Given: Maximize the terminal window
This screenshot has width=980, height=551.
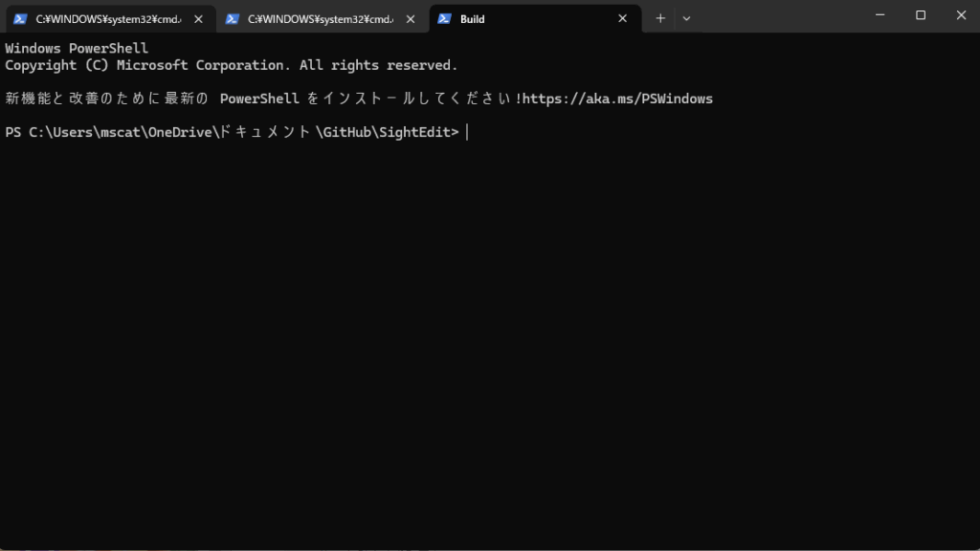Looking at the screenshot, I should 921,15.
